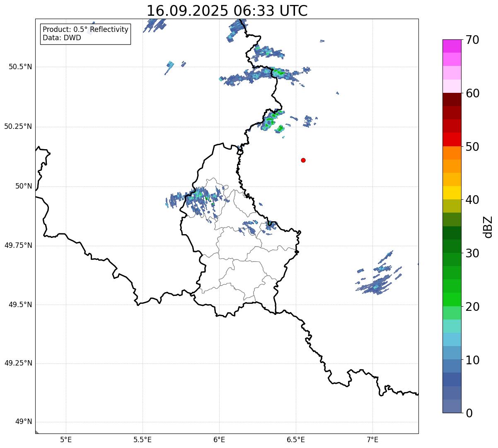Screen dimensions: 498x448
Task: Click the Data: DWD label
Action: pyautogui.click(x=62, y=38)
